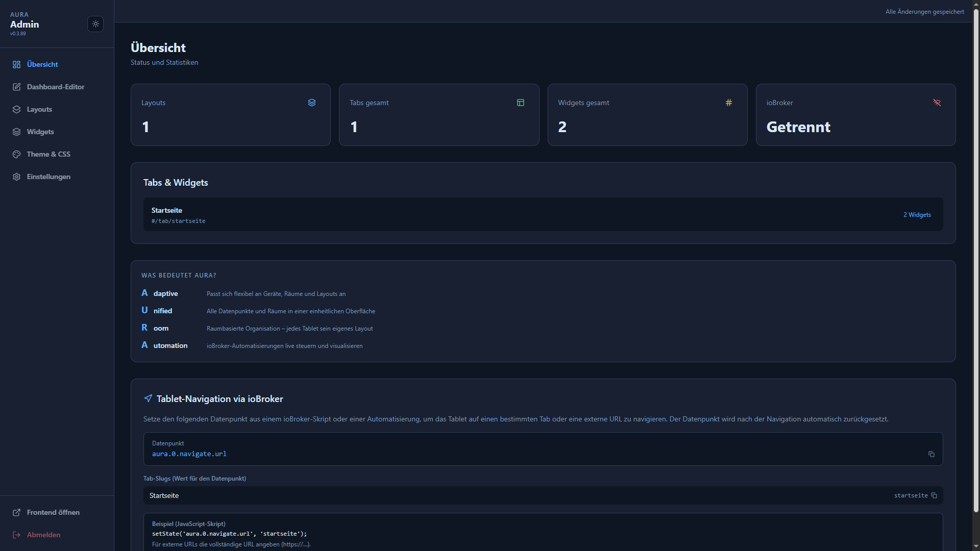Select the Dashboard-Editor sidebar icon
The image size is (980, 551).
click(x=17, y=87)
